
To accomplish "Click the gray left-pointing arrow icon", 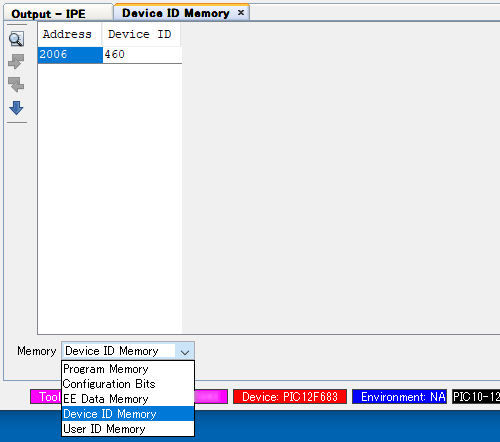I will (x=16, y=84).
